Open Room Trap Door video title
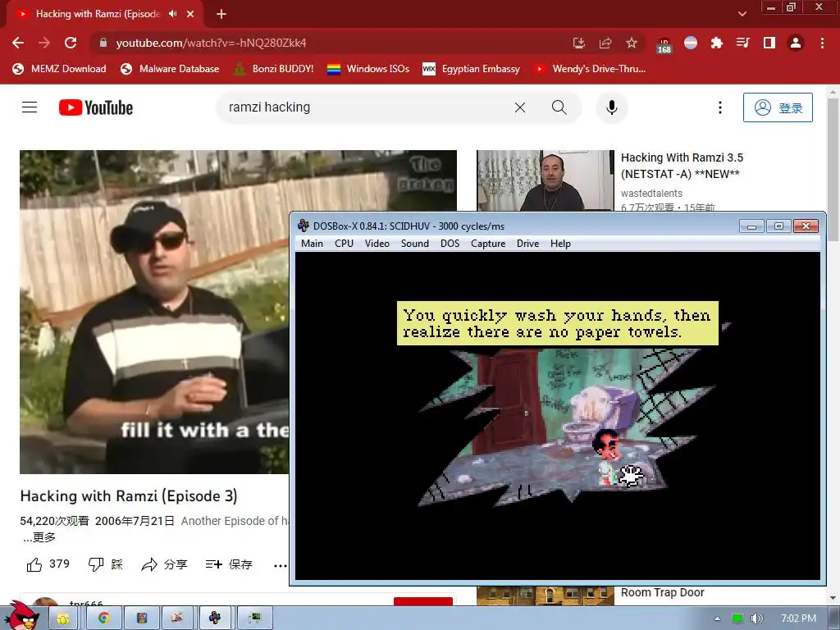Screen dimensions: 840x630 click(663, 592)
